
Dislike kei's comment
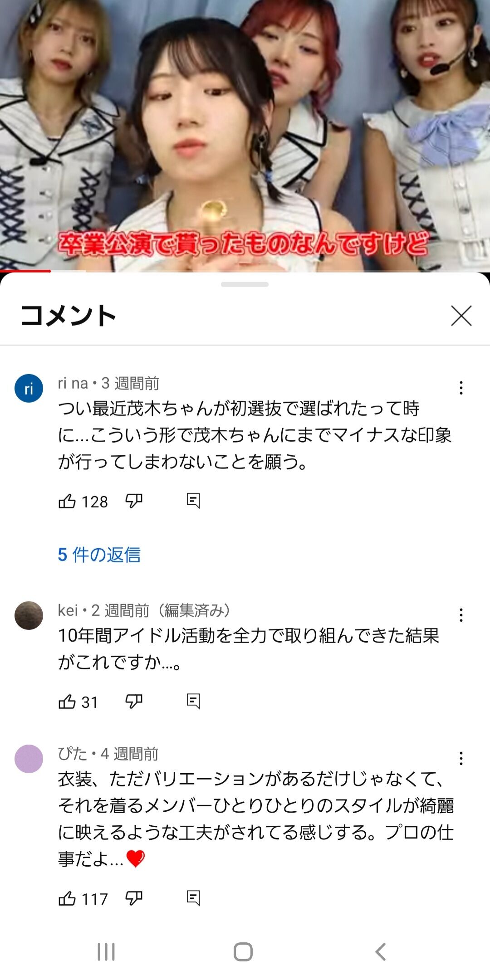(134, 702)
